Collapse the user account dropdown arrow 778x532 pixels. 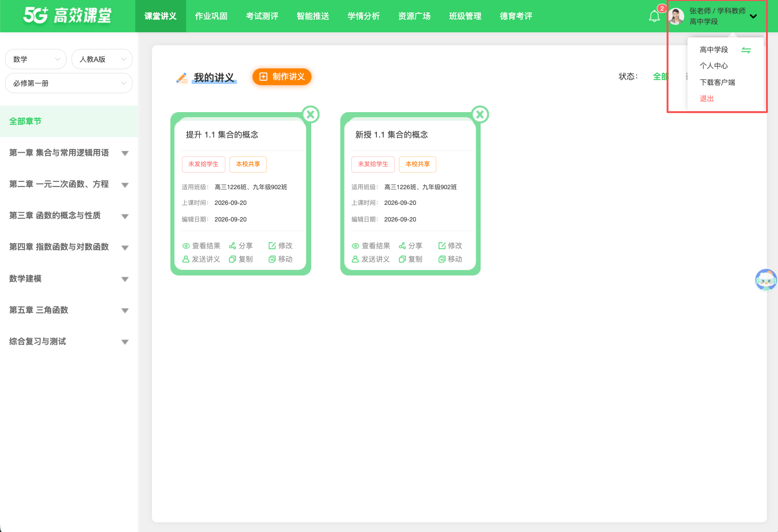click(x=754, y=16)
